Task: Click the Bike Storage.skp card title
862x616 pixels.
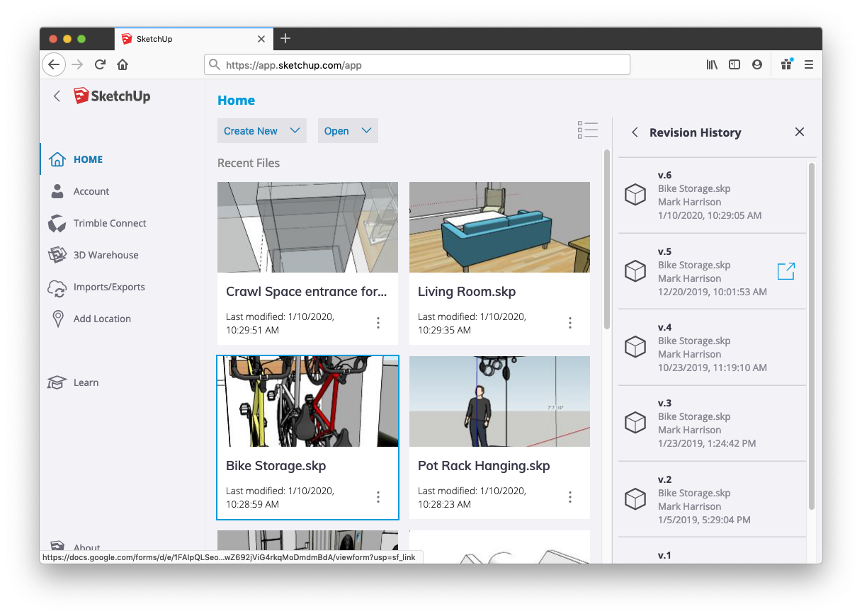Action: (x=276, y=466)
